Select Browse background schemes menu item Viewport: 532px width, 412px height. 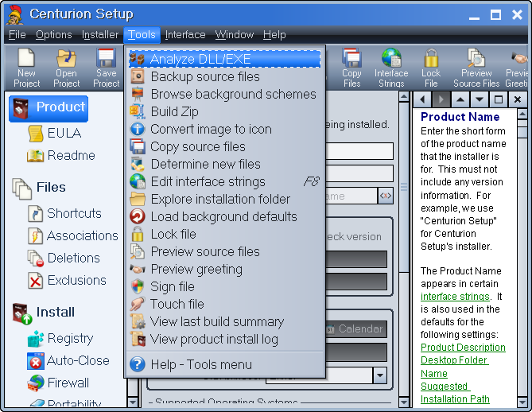[224, 95]
